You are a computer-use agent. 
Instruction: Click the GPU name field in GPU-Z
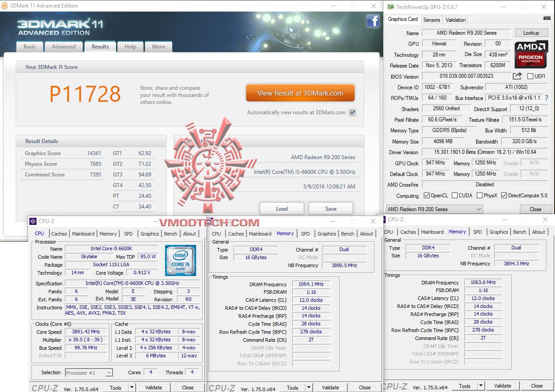point(439,44)
